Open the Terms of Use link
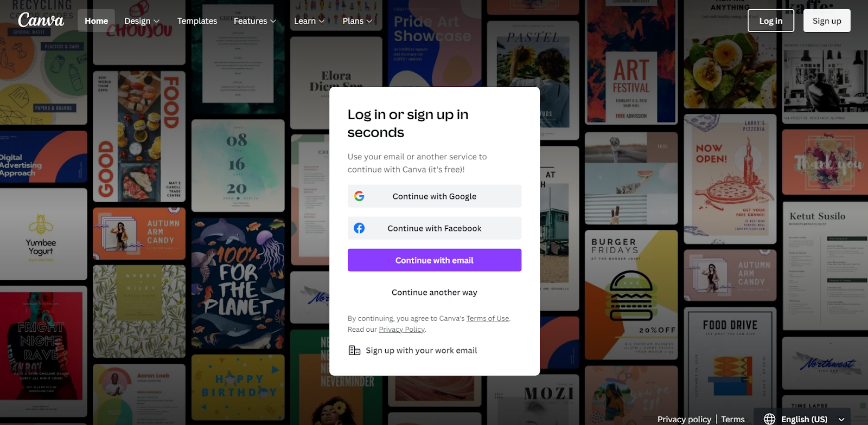 [x=488, y=318]
